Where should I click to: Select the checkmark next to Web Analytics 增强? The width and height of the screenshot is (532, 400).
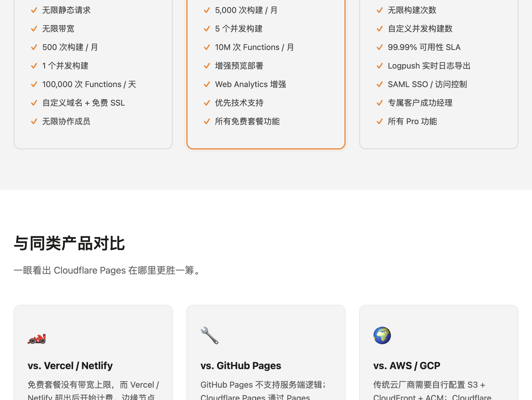207,85
